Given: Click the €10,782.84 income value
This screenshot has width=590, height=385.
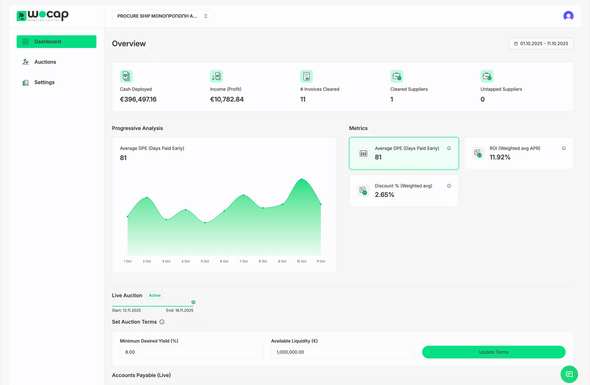Looking at the screenshot, I should (x=227, y=99).
